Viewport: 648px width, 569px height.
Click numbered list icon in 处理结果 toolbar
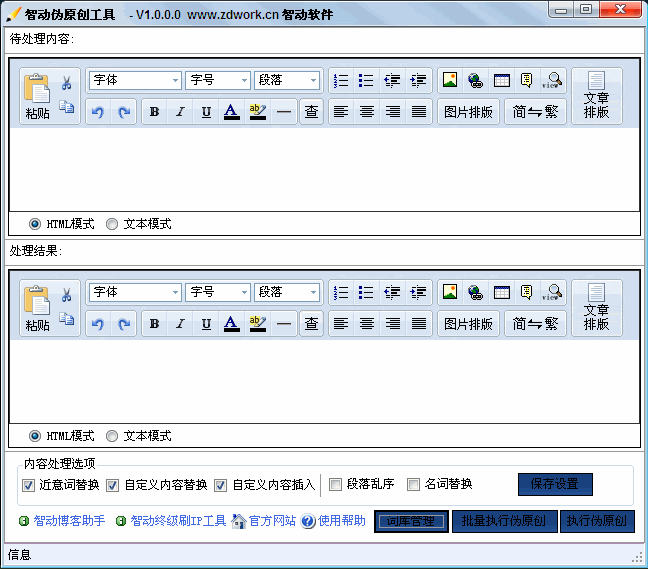341,292
